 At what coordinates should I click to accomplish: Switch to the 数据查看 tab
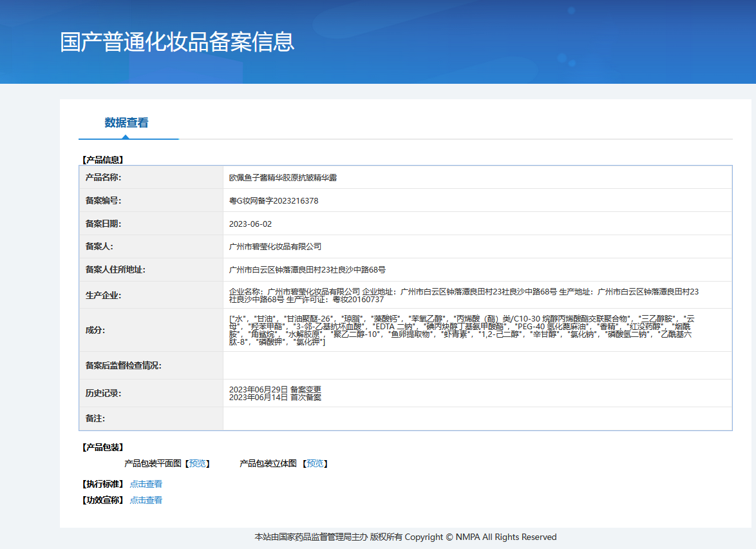coord(126,122)
